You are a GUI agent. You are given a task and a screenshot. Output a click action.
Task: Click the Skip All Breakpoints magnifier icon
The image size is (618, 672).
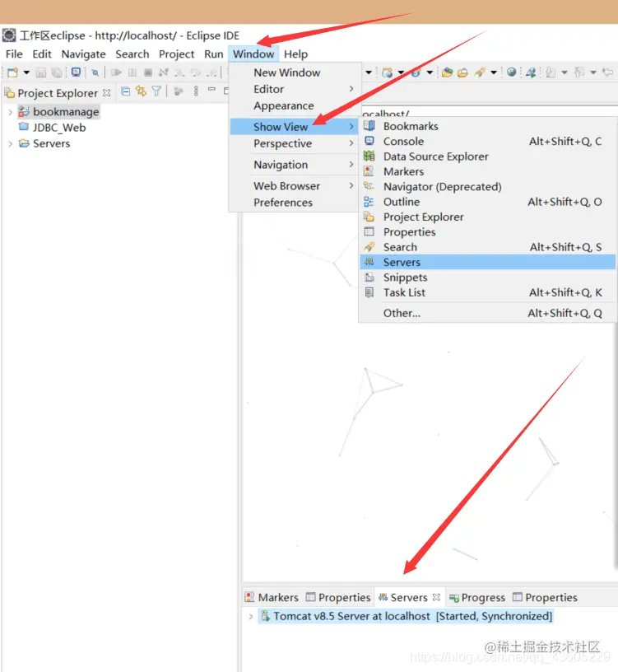[x=95, y=72]
